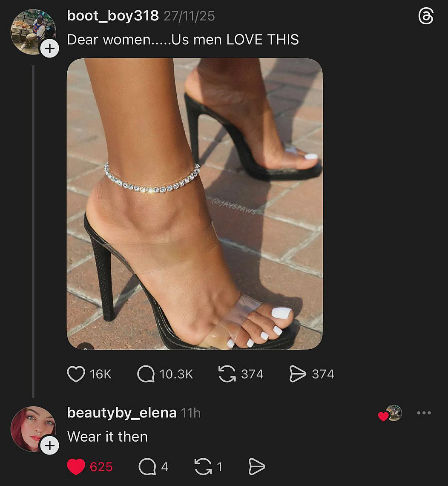Open more options on beautyby_elena's reply
The height and width of the screenshot is (486, 448).
424,413
